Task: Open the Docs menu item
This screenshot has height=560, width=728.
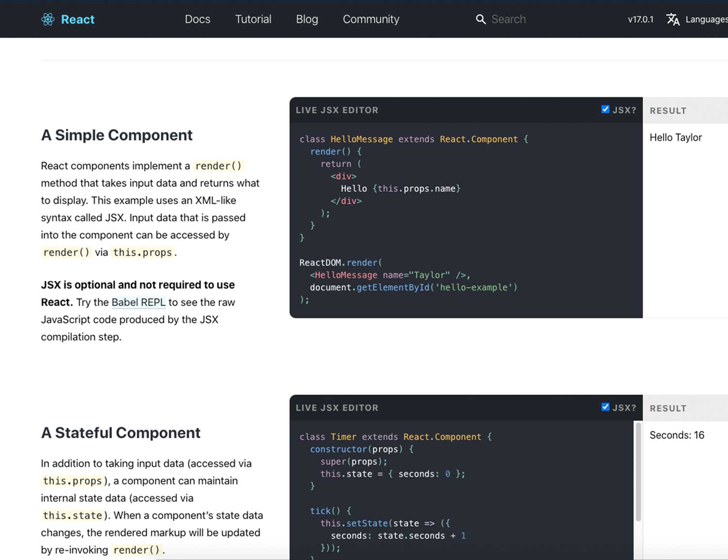Action: click(198, 19)
